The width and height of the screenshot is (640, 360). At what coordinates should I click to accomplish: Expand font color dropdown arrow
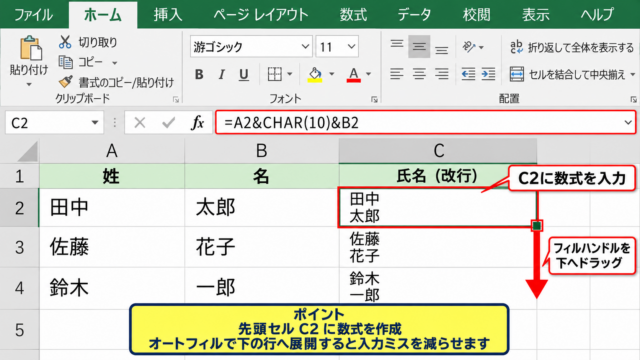pyautogui.click(x=368, y=74)
